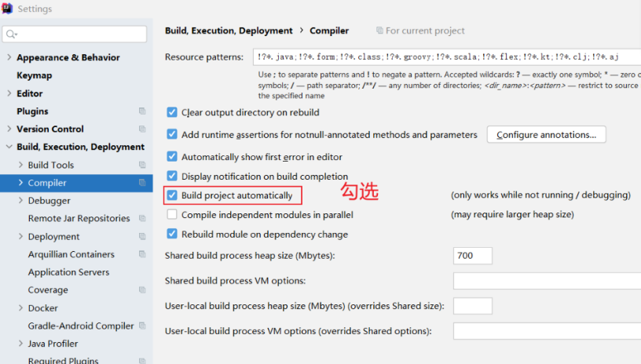Uncheck Clear output directory on rebuild
Viewport: 641px width, 364px height.
[172, 113]
